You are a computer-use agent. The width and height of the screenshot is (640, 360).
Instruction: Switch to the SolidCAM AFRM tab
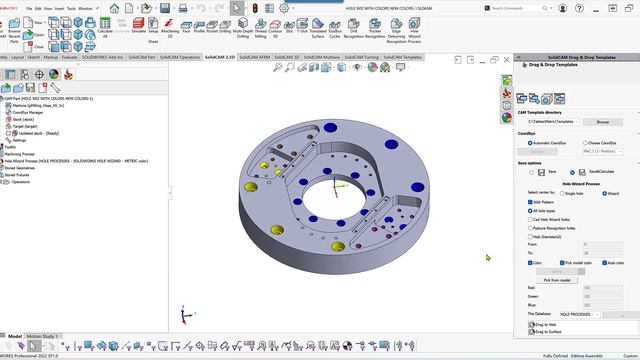(x=254, y=57)
